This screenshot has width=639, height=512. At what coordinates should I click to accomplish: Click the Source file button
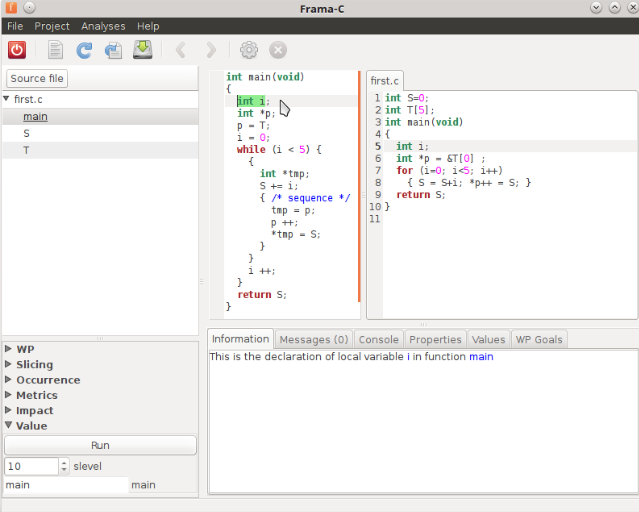tap(37, 79)
